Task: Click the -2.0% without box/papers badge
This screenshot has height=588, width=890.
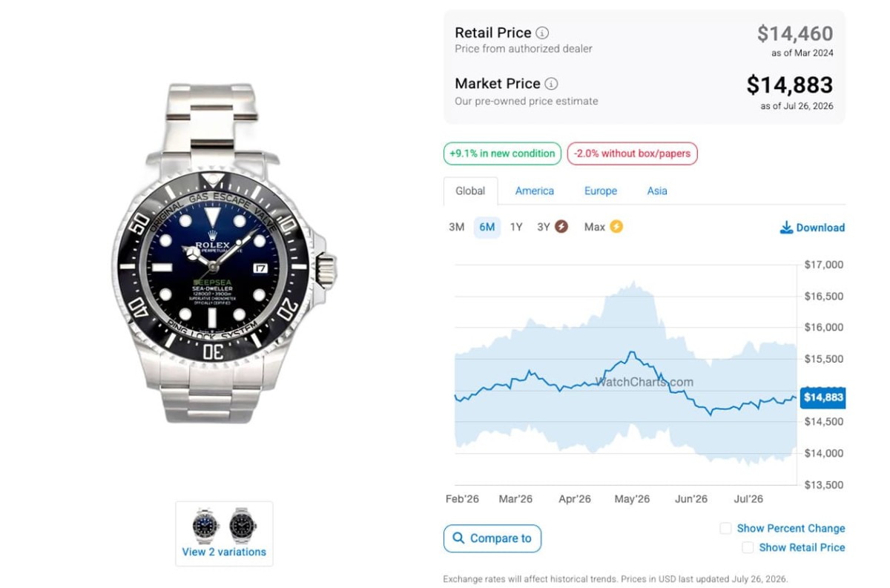Action: click(633, 153)
